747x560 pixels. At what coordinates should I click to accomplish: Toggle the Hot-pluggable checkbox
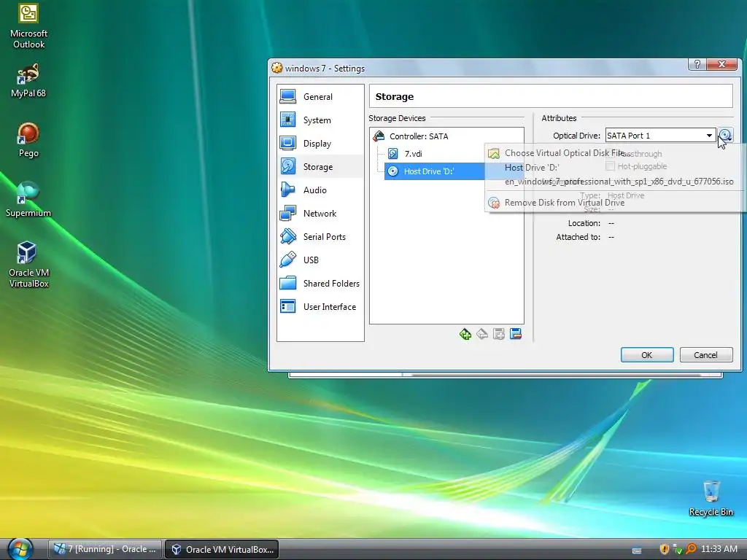pyautogui.click(x=610, y=166)
